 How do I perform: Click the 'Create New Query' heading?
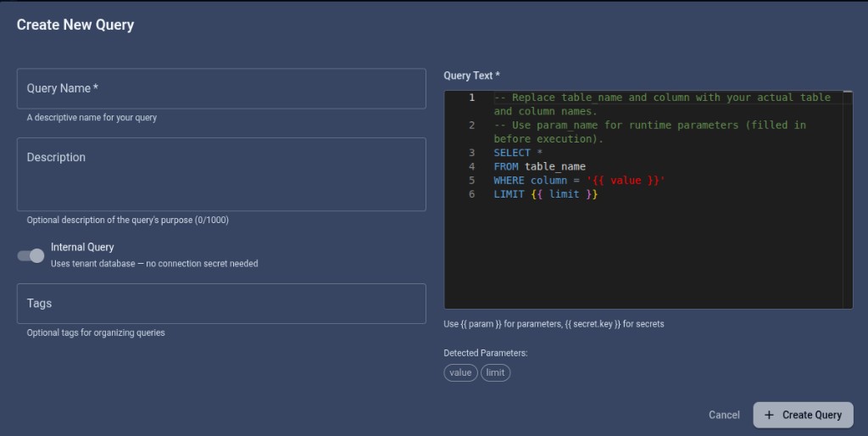tap(75, 25)
